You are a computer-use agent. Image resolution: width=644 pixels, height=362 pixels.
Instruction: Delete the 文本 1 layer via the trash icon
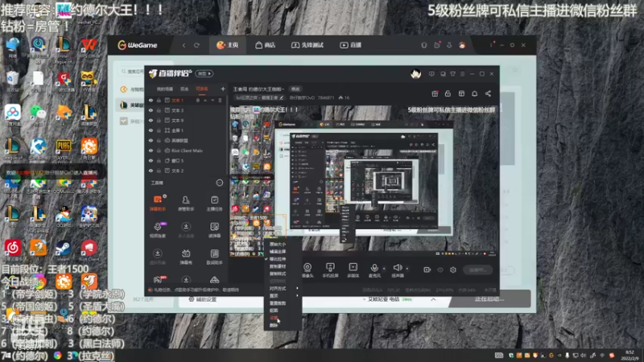click(220, 100)
